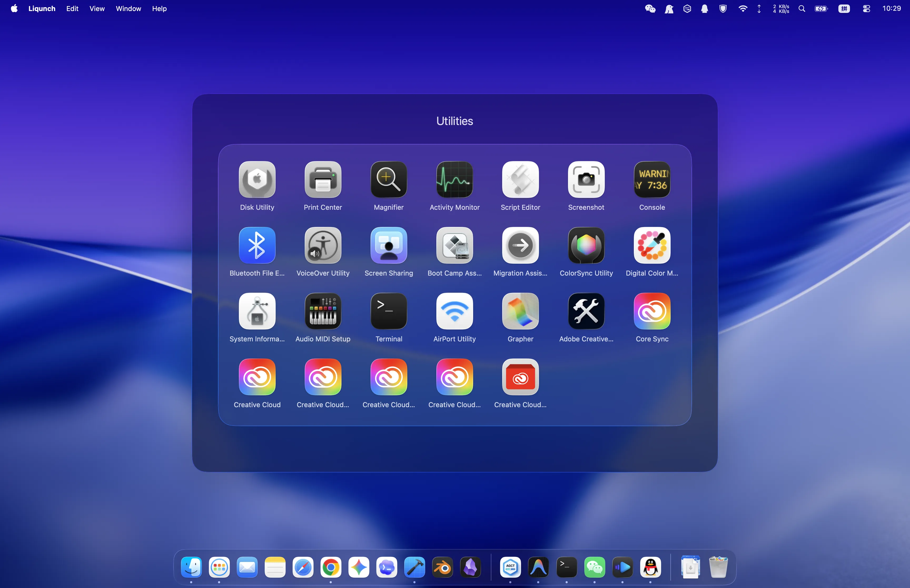Click the AGCT hexagon menu bar icon

point(687,8)
